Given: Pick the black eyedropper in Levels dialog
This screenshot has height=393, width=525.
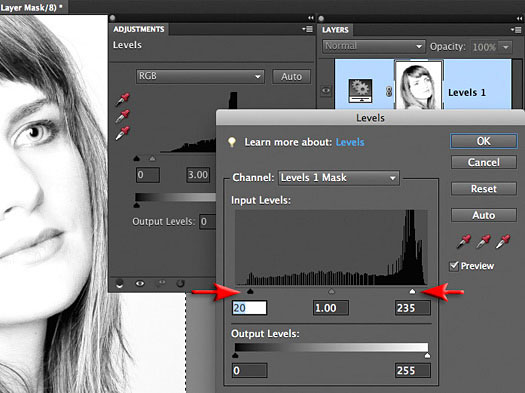Looking at the screenshot, I should click(464, 241).
